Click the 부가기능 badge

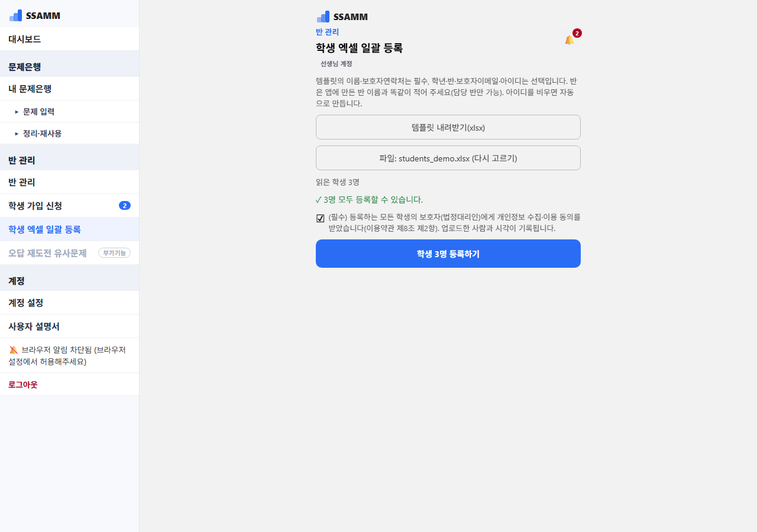coord(114,253)
